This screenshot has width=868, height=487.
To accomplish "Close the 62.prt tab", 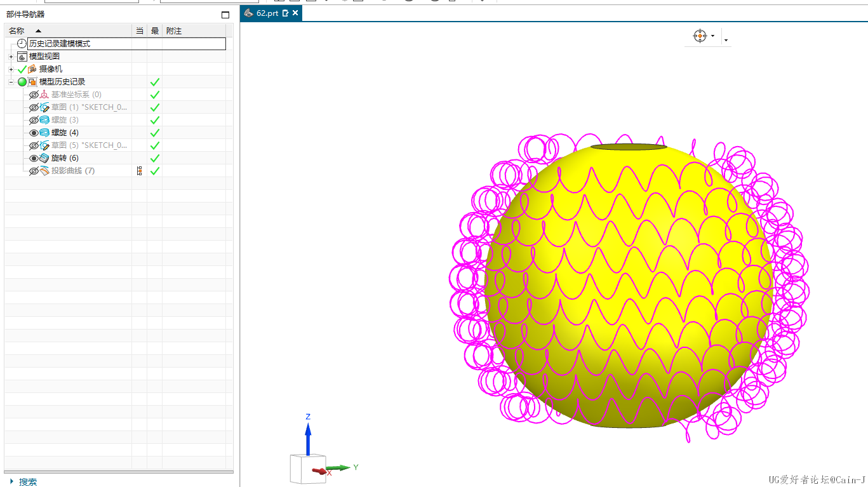I will tap(295, 13).
